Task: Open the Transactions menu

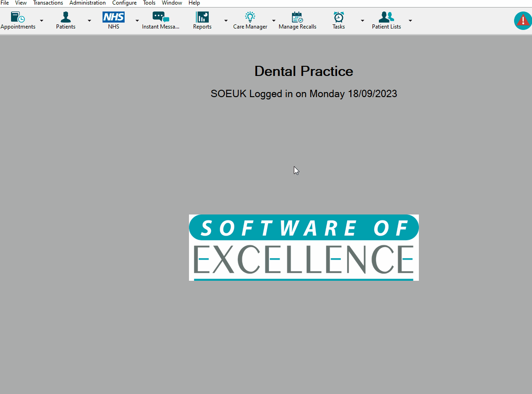Action: point(48,3)
